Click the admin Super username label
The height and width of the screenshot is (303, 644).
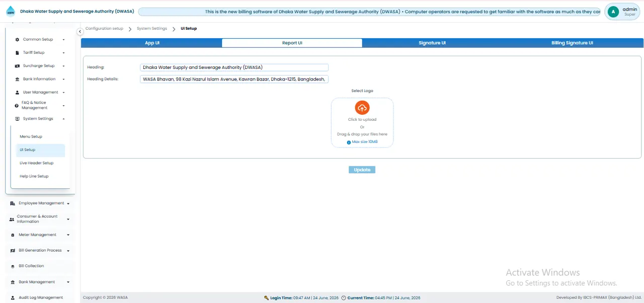tap(630, 12)
